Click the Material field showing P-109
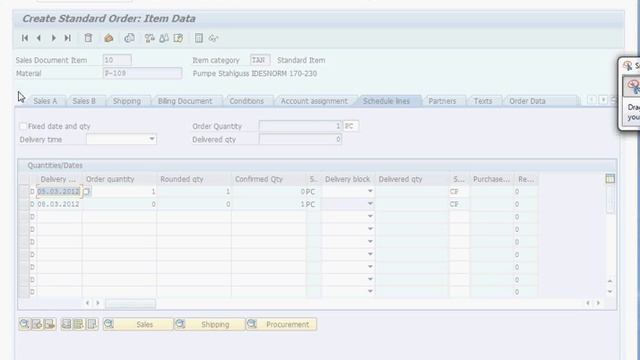 tap(142, 73)
